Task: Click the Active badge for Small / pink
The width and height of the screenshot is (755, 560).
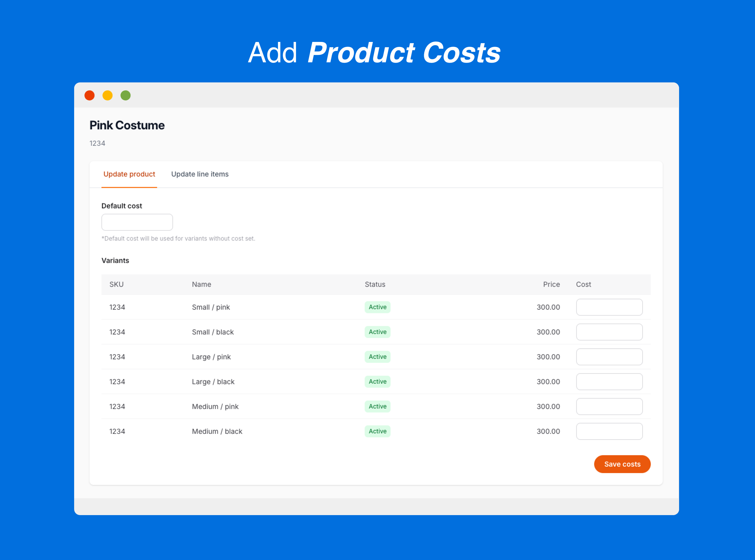Action: point(377,307)
